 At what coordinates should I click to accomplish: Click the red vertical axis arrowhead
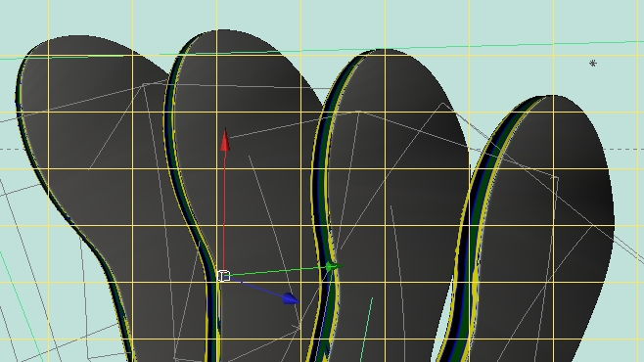(x=225, y=140)
